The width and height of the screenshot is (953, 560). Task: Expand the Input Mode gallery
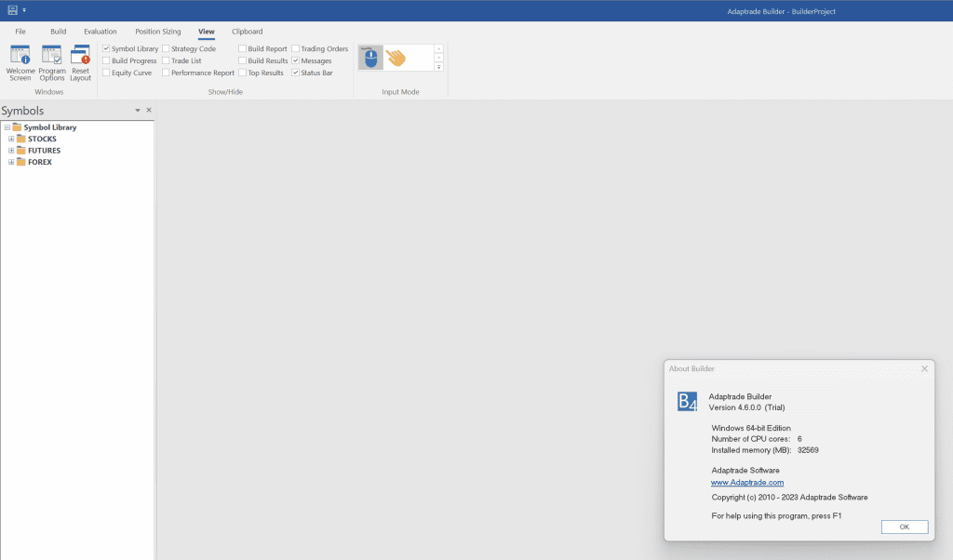(438, 67)
